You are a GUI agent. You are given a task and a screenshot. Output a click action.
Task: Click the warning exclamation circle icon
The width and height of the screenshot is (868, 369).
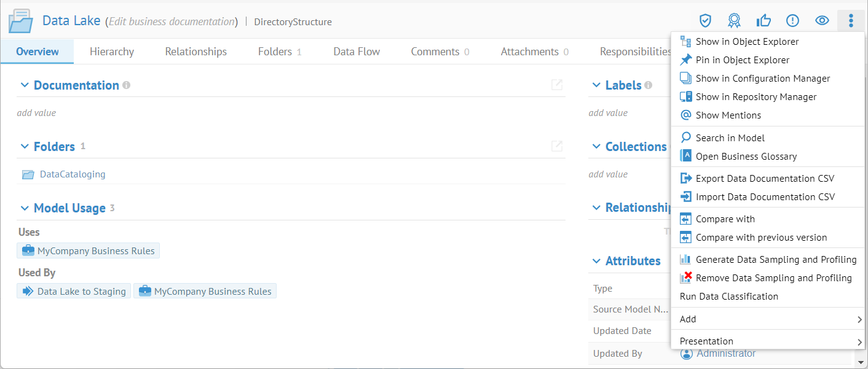[x=793, y=21]
